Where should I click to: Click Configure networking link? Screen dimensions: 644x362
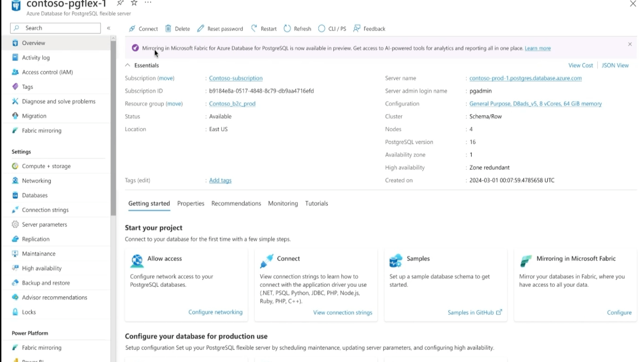coord(215,312)
